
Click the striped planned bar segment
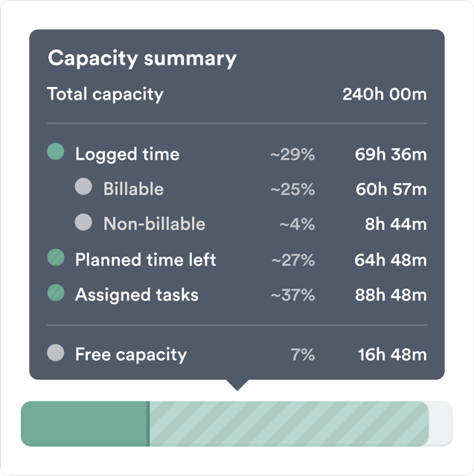pos(289,424)
